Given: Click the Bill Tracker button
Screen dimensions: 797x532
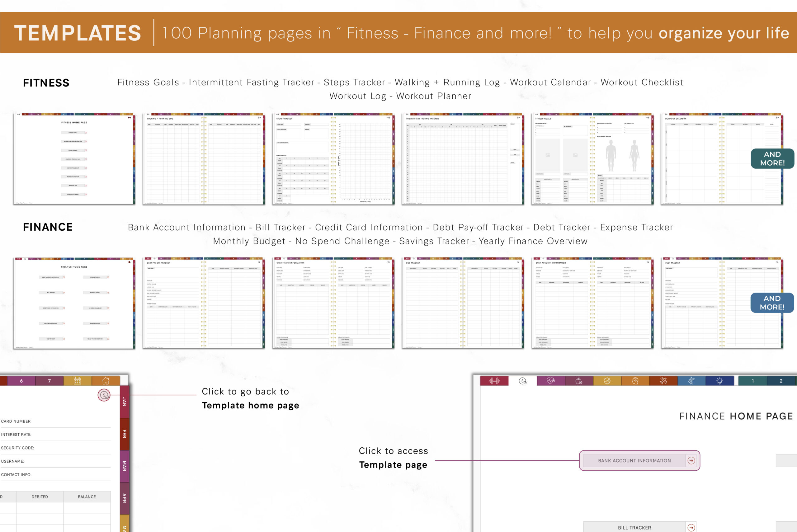Looking at the screenshot, I should pyautogui.click(x=634, y=528).
